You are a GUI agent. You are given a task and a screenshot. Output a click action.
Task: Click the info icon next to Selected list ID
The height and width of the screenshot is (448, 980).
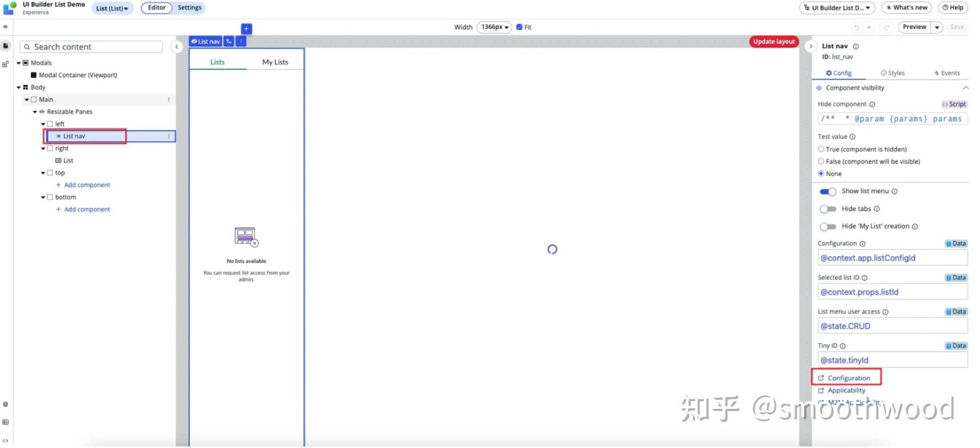(865, 278)
